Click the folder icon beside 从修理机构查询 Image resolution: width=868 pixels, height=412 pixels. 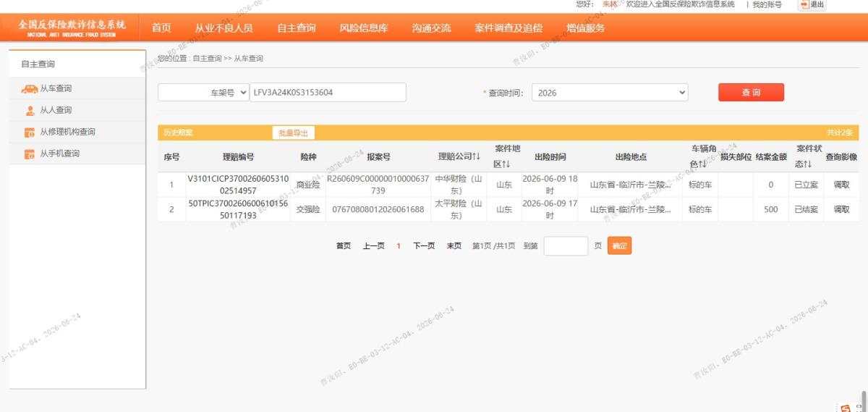30,133
